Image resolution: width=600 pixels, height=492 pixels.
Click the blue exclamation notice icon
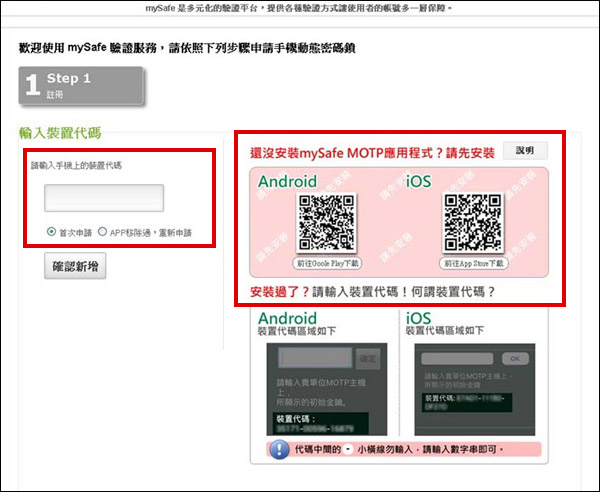coord(279,449)
